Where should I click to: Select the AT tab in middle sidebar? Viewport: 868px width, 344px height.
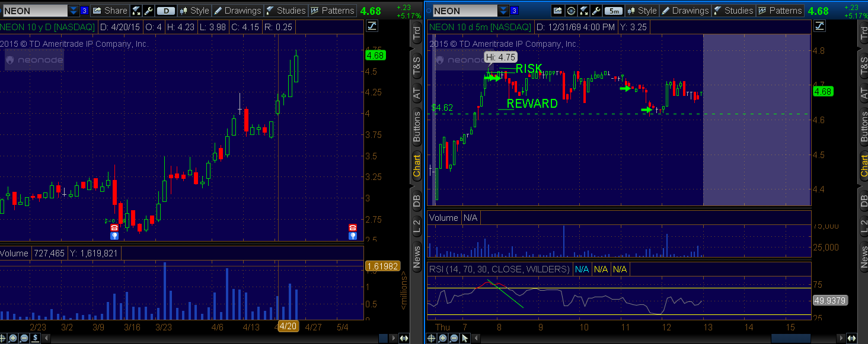[416, 93]
